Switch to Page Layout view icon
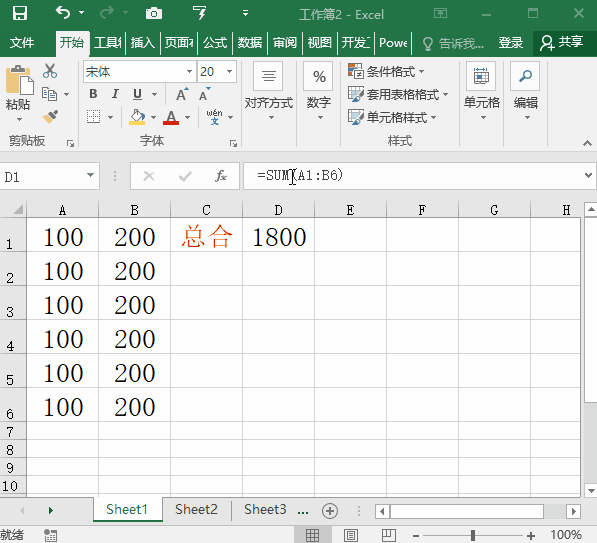Screen dimensions: 597x543 351,535
